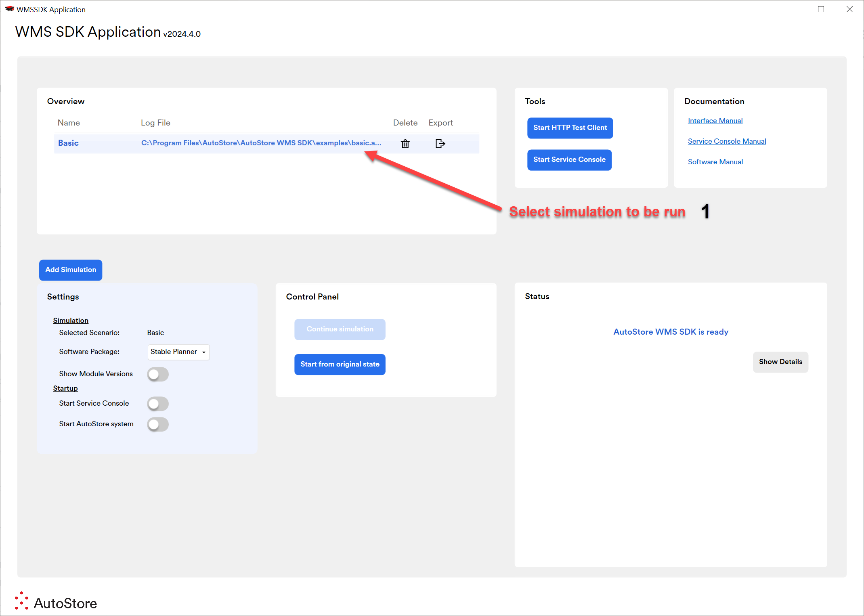Launch the Service Console tool
The image size is (864, 616).
tap(569, 160)
